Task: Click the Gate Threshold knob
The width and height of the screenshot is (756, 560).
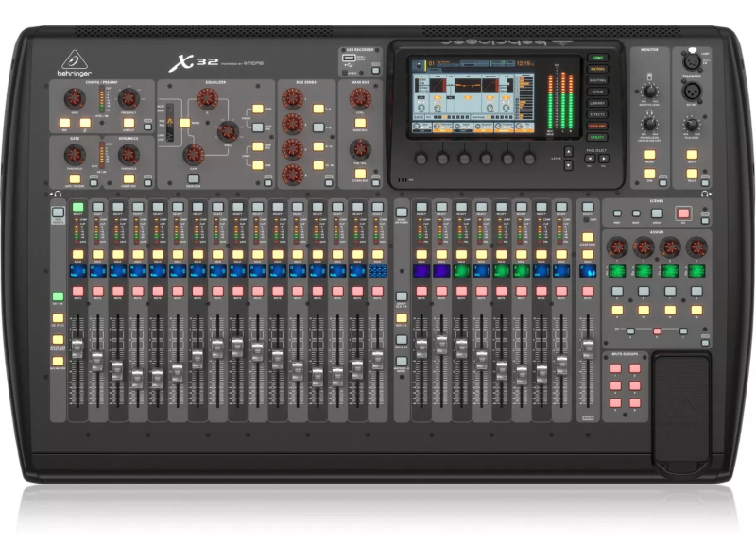Action: 74,156
